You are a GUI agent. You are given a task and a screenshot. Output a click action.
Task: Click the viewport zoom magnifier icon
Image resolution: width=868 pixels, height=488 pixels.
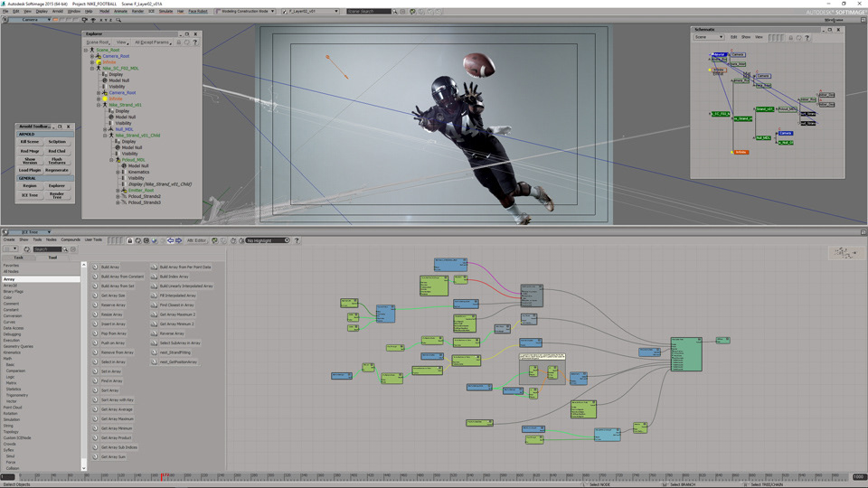click(118, 20)
